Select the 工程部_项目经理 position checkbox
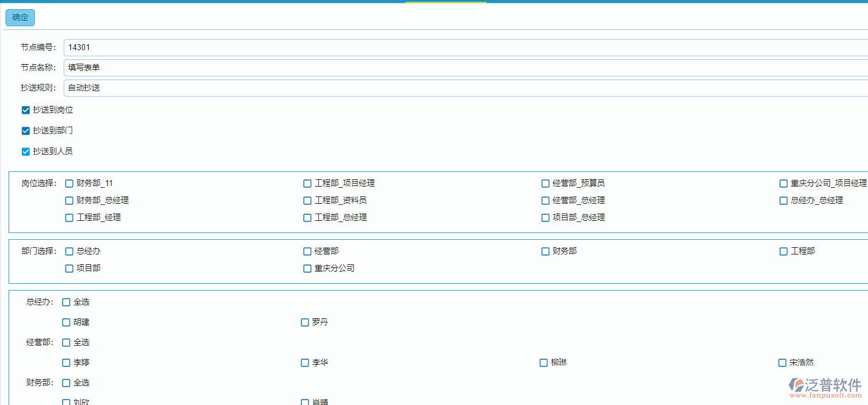 point(307,184)
